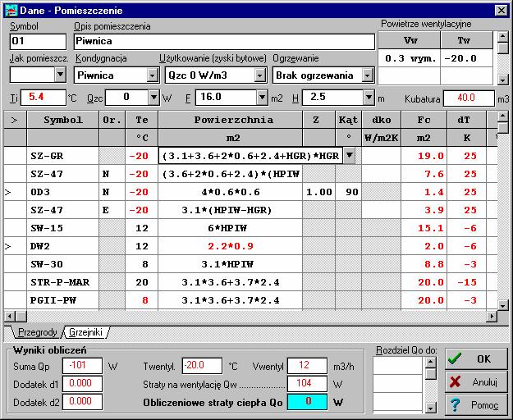Click the Straty na wentylację Qw field 104
This screenshot has height=420, width=513.
click(307, 383)
